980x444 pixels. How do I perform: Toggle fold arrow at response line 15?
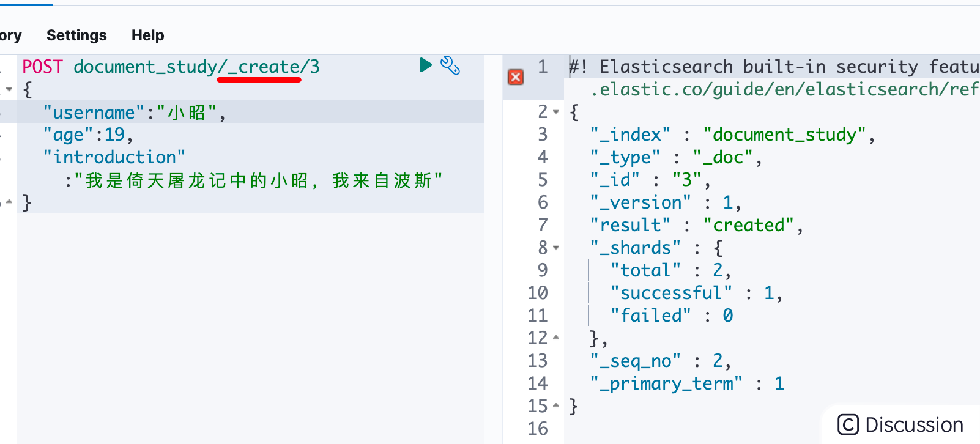coord(556,405)
